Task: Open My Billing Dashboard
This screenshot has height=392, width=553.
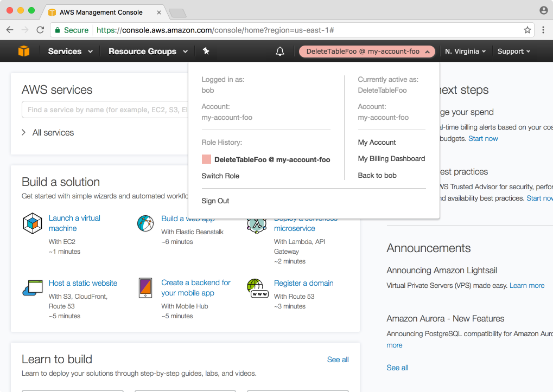Action: tap(391, 158)
